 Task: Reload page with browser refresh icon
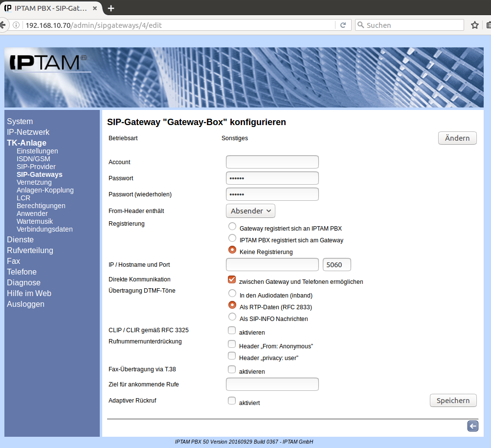343,25
